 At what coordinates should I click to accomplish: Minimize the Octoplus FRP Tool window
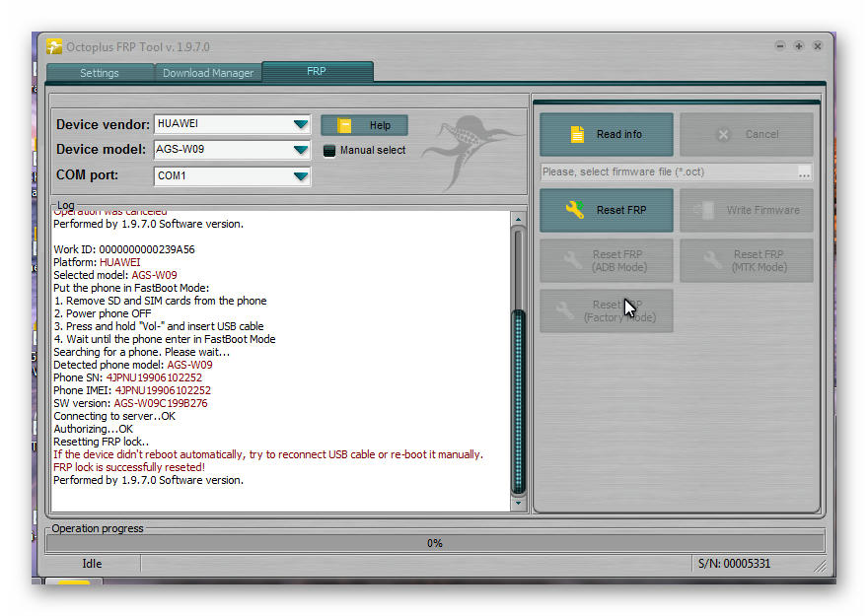tap(780, 46)
